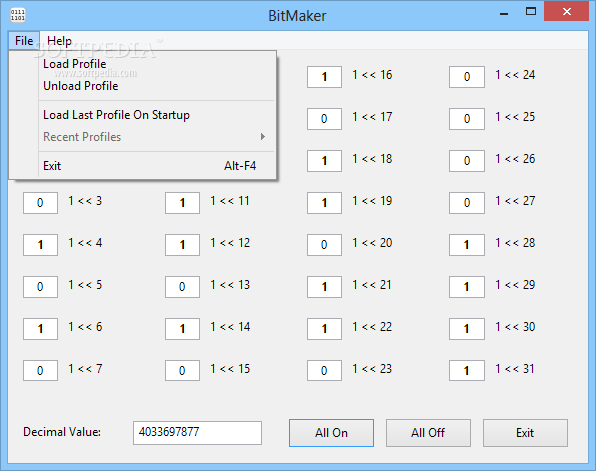Toggle the bit box for 1 << 14
596x471 pixels.
(x=182, y=329)
